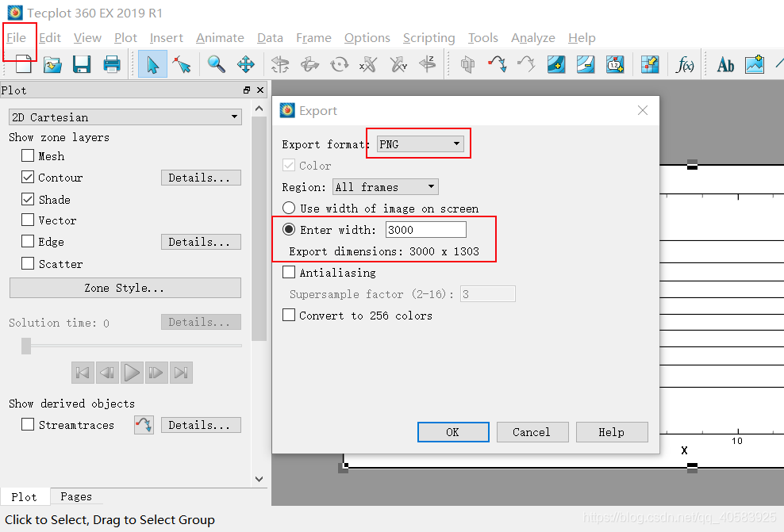
Task: Click the New Layout toolbar icon
Action: point(23,64)
